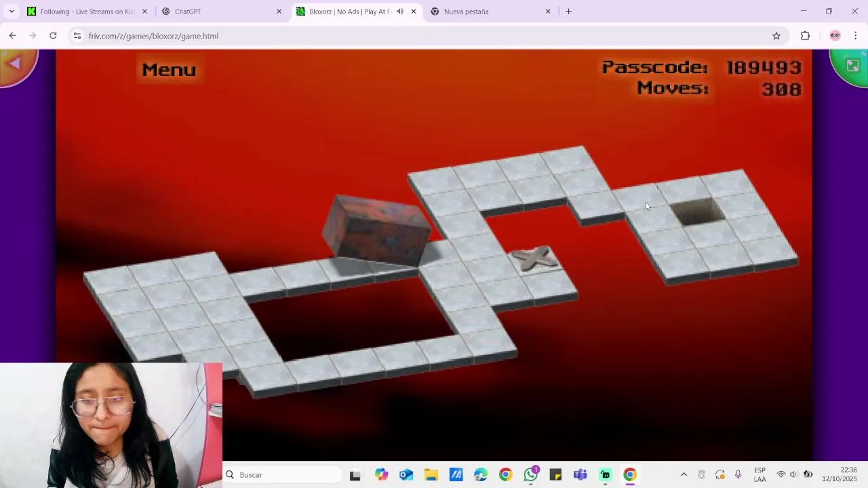Reload the current page
Viewport: 868px width, 488px height.
coord(53,36)
